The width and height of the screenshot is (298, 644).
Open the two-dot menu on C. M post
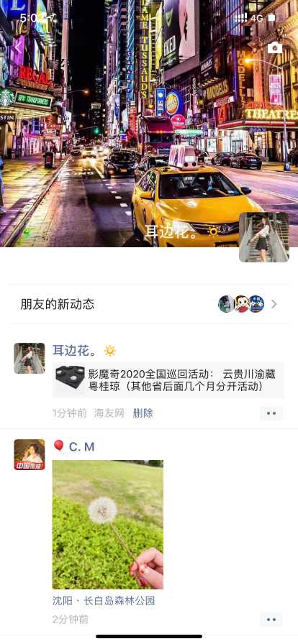[271, 620]
